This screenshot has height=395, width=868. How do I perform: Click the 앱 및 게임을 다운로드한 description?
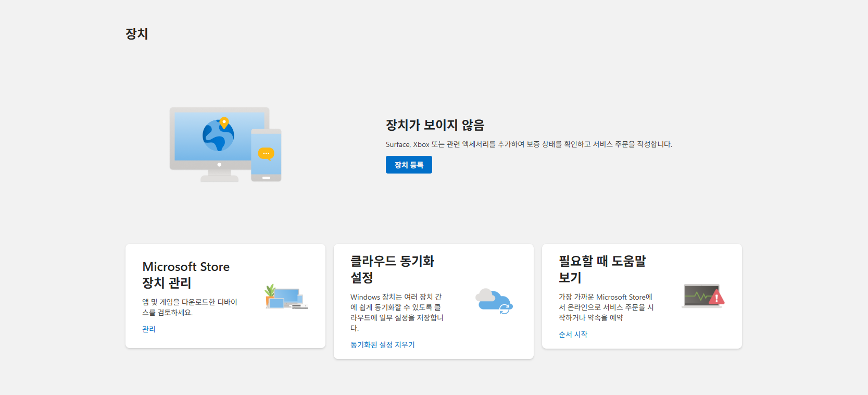[190, 307]
